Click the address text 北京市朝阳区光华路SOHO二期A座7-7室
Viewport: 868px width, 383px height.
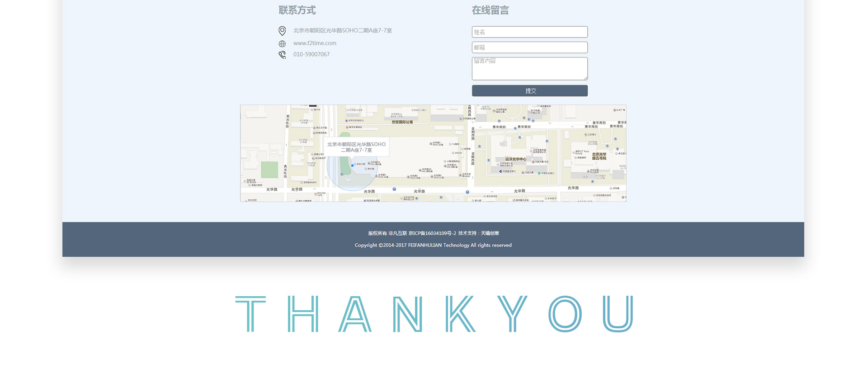click(342, 31)
